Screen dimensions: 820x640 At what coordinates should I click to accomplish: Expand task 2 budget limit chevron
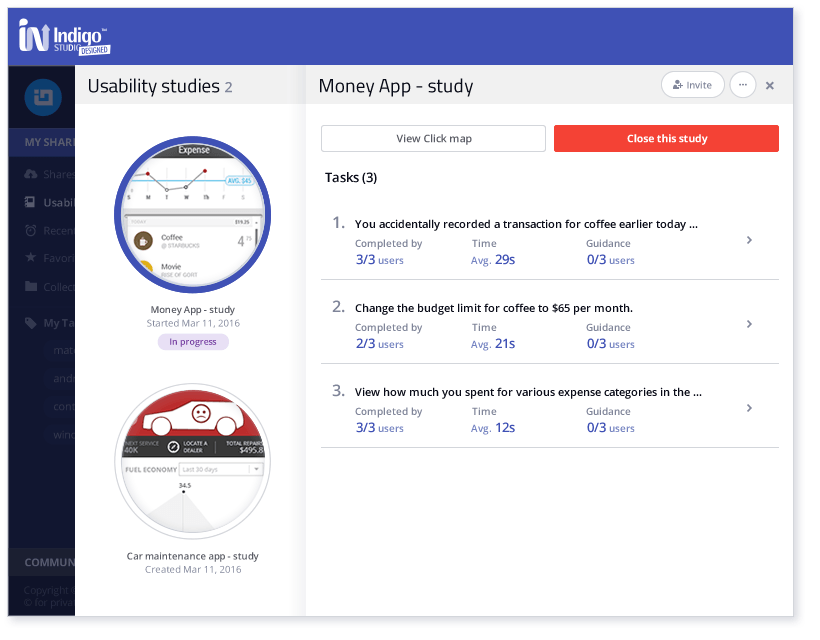point(749,324)
